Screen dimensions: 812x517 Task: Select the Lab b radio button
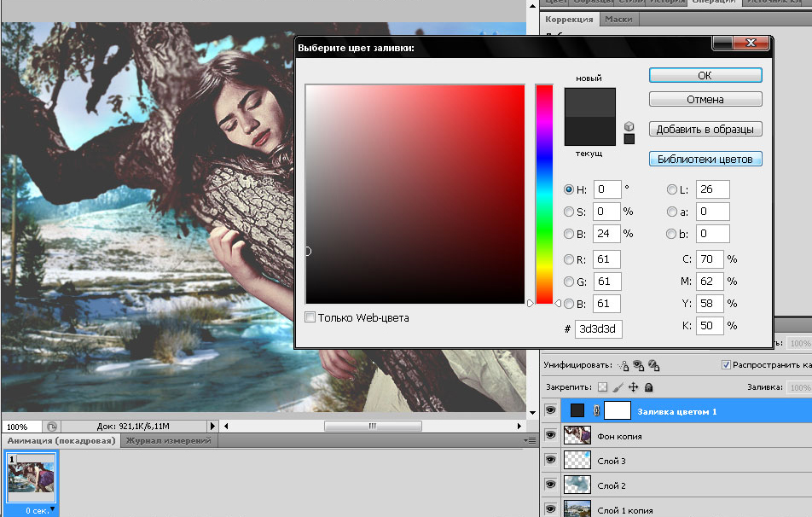pyautogui.click(x=671, y=234)
